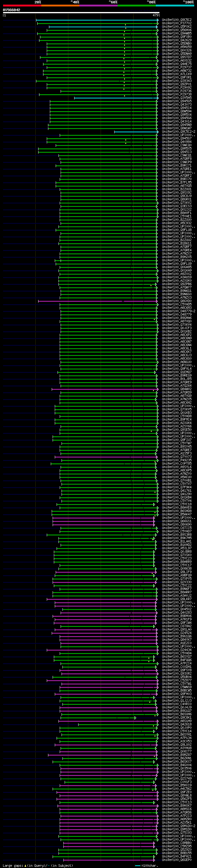
Task: Select hit label UniRef100_Q01KB3
Action: [177, 413]
